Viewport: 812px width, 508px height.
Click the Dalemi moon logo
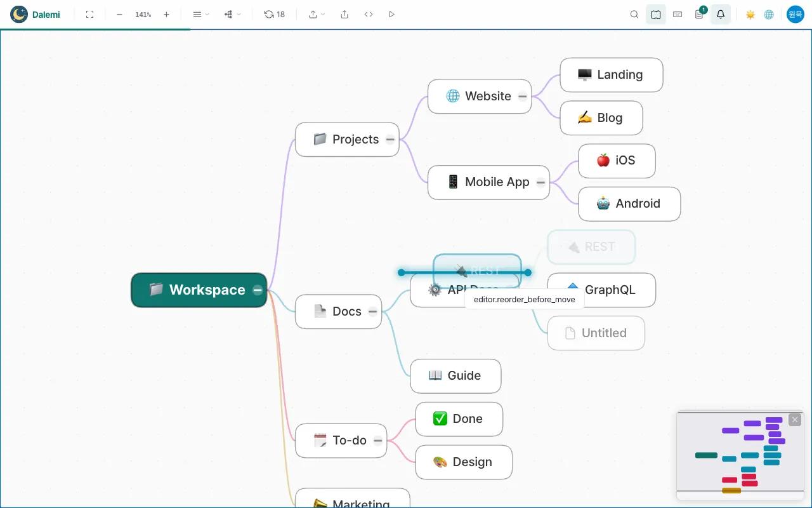coord(19,14)
